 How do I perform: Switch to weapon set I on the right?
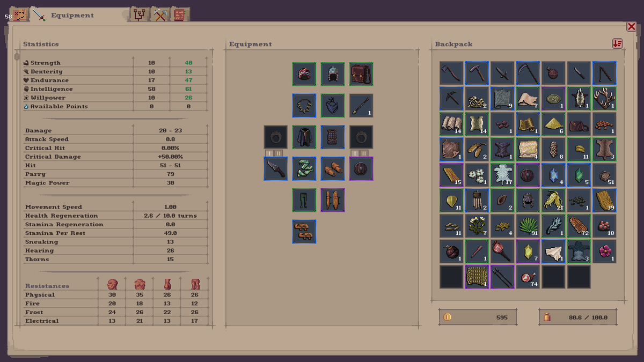[x=355, y=153]
